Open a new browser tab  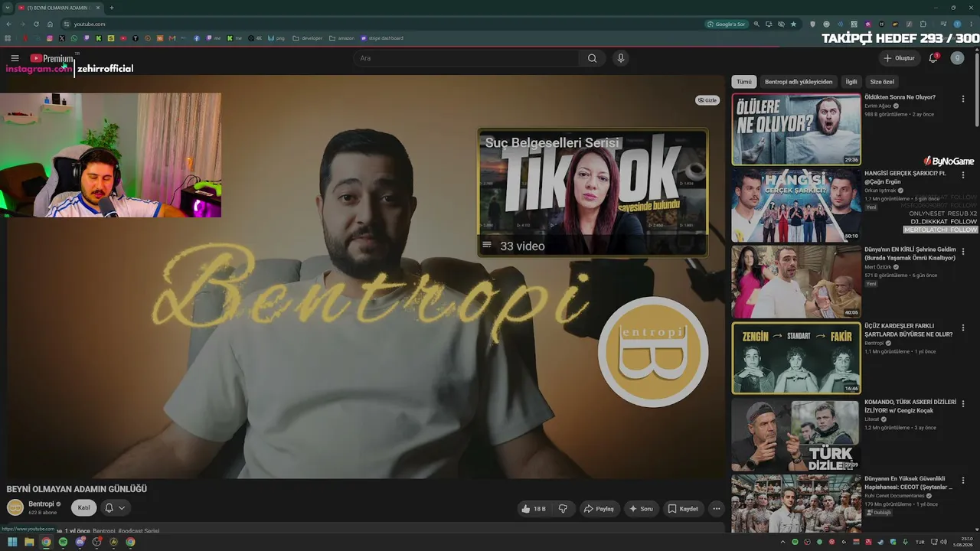coord(112,8)
